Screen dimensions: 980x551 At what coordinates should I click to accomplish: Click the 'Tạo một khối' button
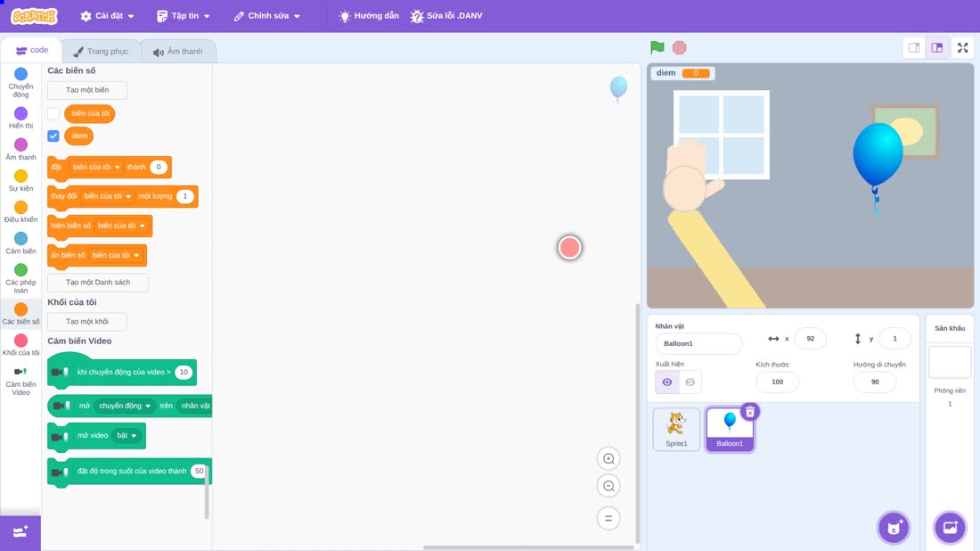[x=87, y=322]
